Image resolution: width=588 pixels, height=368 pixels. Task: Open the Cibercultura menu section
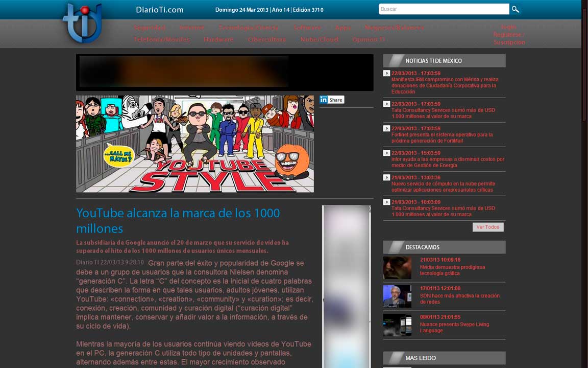click(266, 39)
